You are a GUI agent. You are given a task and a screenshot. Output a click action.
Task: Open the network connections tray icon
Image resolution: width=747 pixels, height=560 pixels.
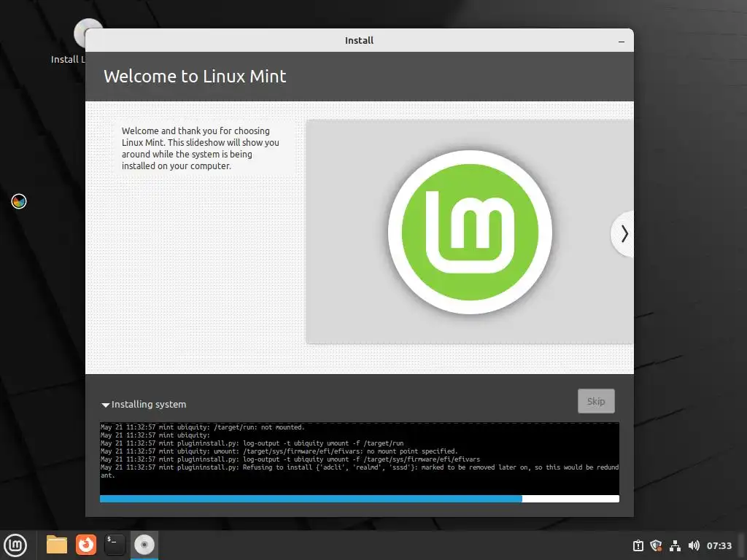(x=675, y=545)
